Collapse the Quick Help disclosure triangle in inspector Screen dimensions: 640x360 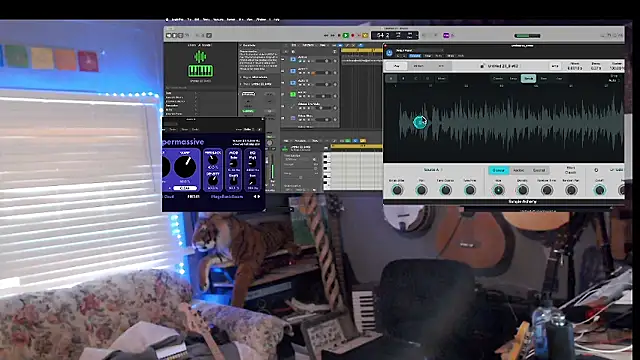coord(241,45)
